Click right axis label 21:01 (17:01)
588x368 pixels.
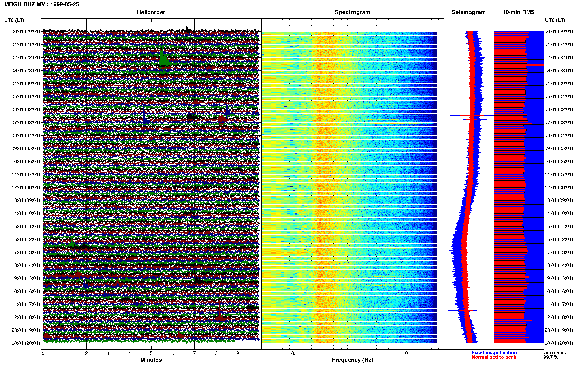pyautogui.click(x=559, y=304)
